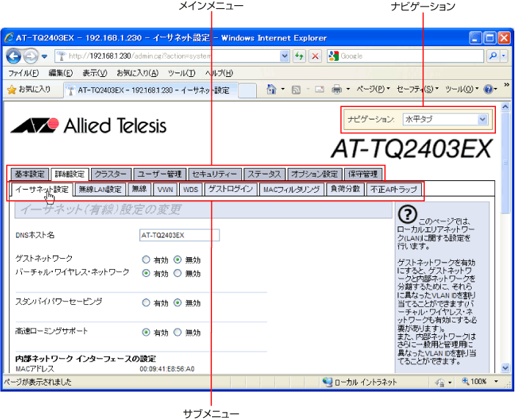Click the red Stop loading icon
This screenshot has height=420, width=515.
(x=315, y=56)
